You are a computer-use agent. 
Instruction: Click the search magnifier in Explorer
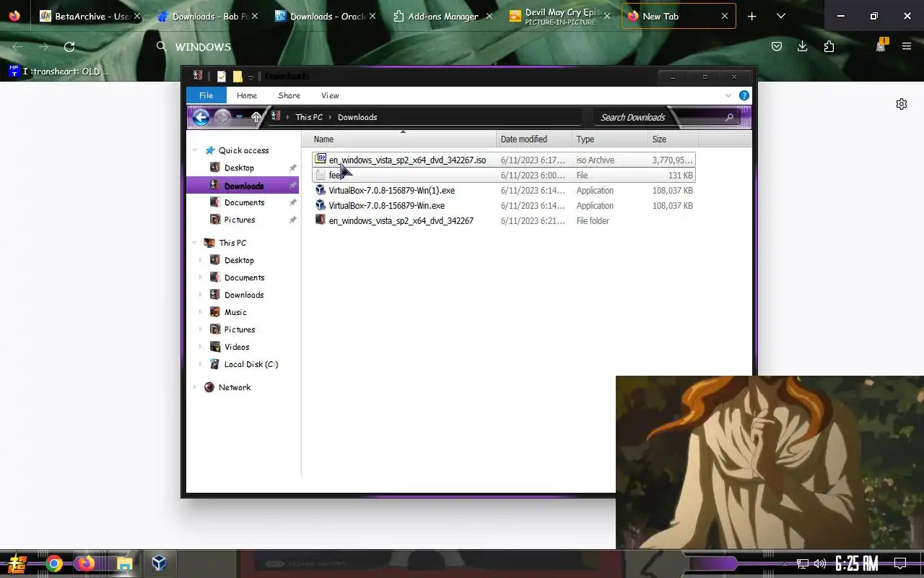tap(729, 117)
